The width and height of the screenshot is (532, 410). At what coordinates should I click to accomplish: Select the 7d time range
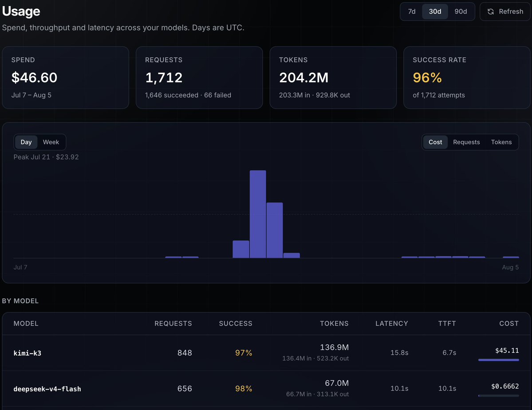pos(412,12)
